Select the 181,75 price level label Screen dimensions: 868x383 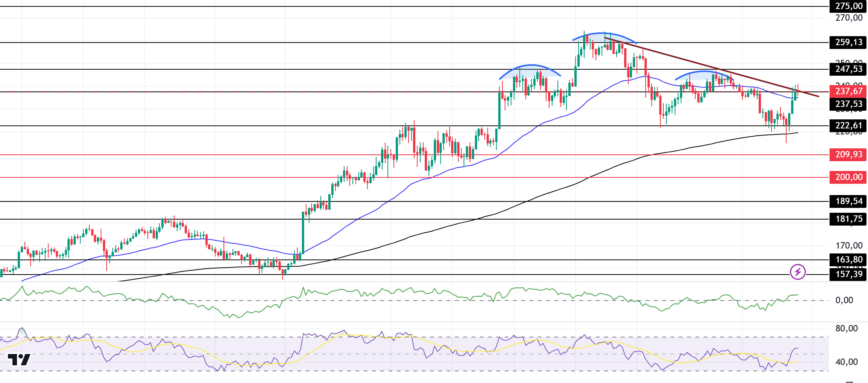[x=848, y=219]
